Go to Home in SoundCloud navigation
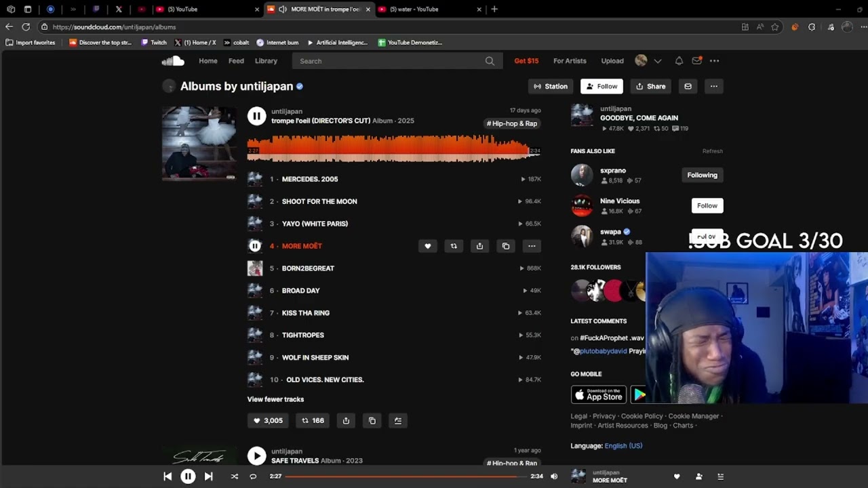The height and width of the screenshot is (488, 868). (208, 61)
